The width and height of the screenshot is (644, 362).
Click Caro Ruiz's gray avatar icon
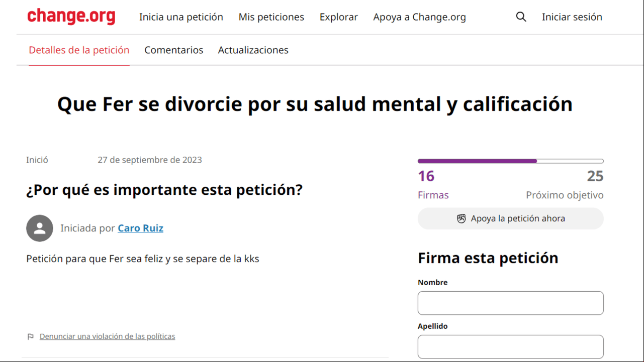40,228
